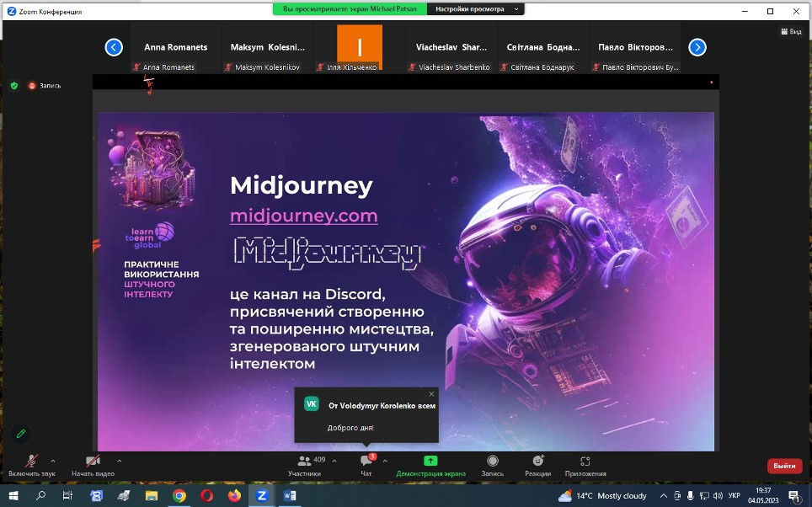Click green 'Вы просматриваете экран Michael Patsan' banner

tap(350, 8)
